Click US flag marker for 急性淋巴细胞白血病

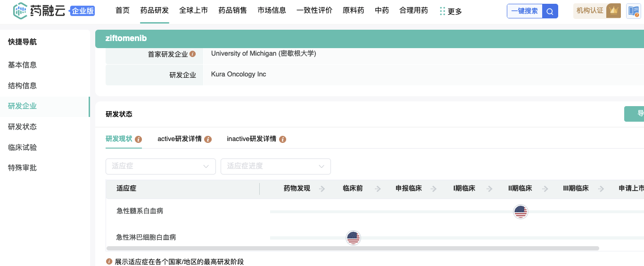pos(353,238)
